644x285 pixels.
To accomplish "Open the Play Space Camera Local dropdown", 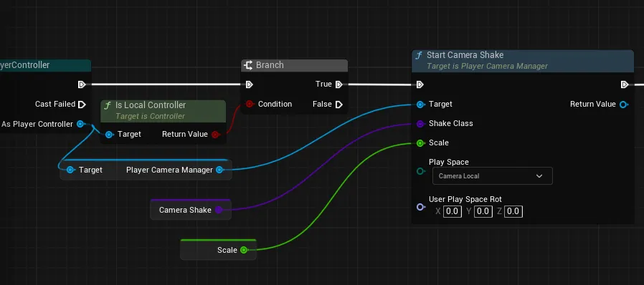I will click(x=492, y=176).
